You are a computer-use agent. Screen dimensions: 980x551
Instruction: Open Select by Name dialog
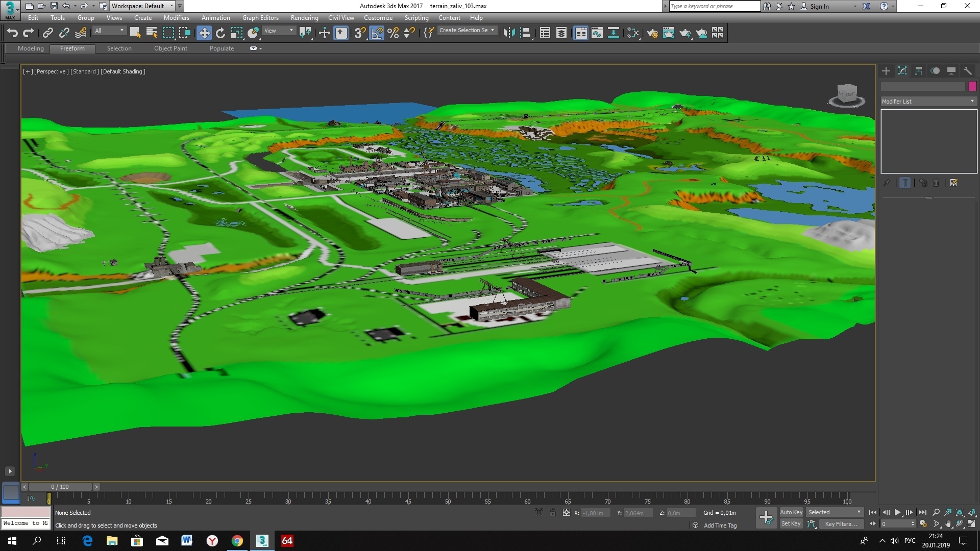click(152, 33)
